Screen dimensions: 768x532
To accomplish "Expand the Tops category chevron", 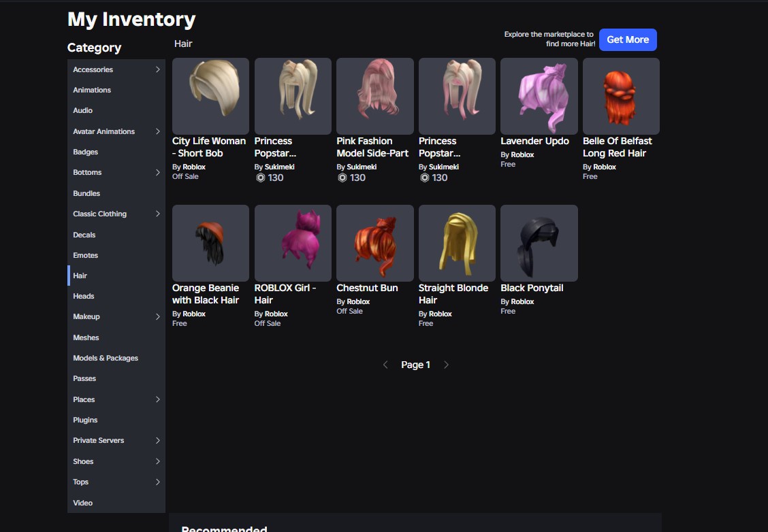I will (x=158, y=482).
